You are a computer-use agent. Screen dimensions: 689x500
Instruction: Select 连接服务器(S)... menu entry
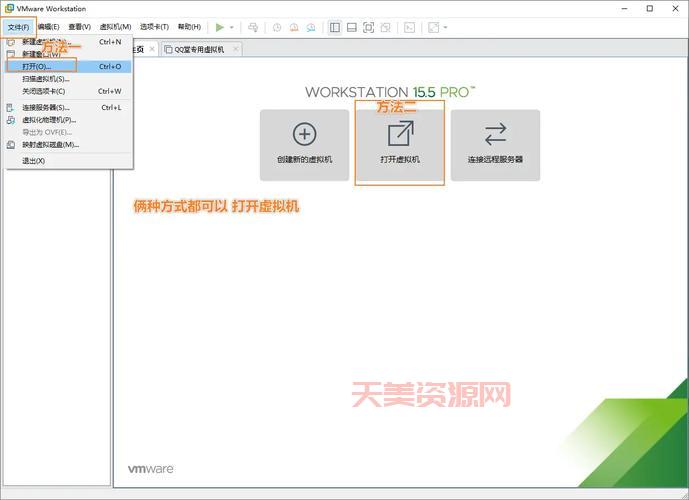pyautogui.click(x=69, y=108)
